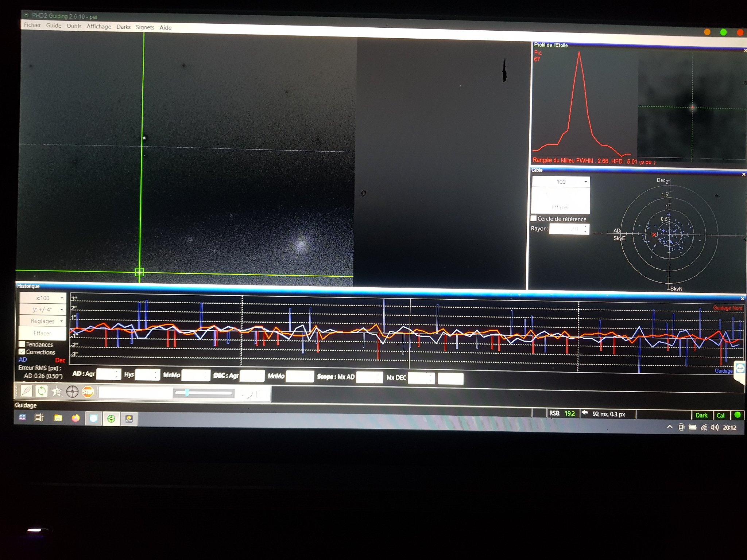Click the red Dec axis label

click(60, 360)
